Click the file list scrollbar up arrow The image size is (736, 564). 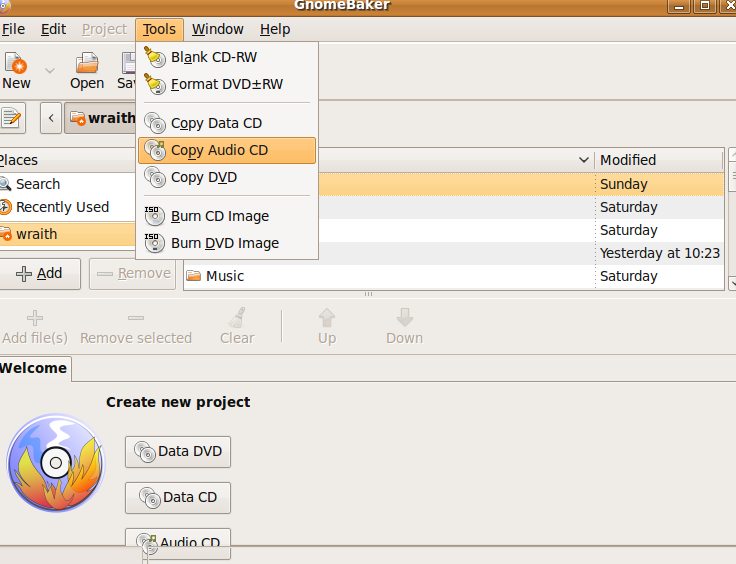[732, 154]
